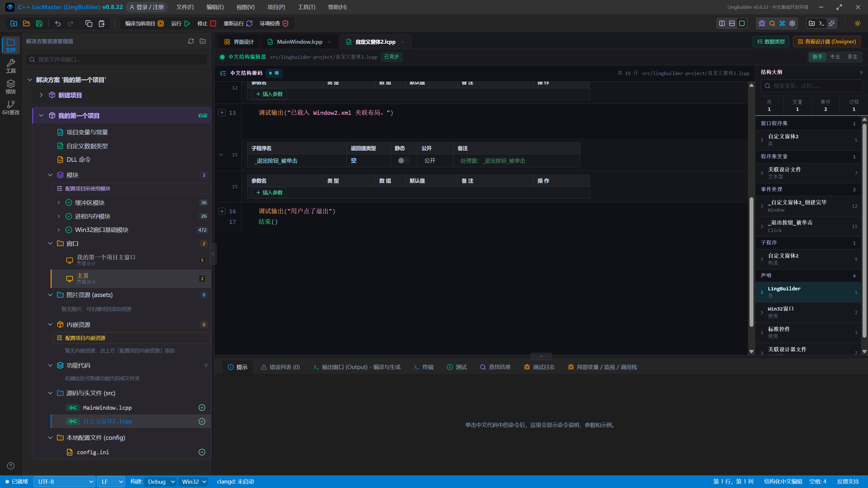The image size is (868, 488).
Task: Open the 模块 sidebar panel icon
Action: (11, 87)
